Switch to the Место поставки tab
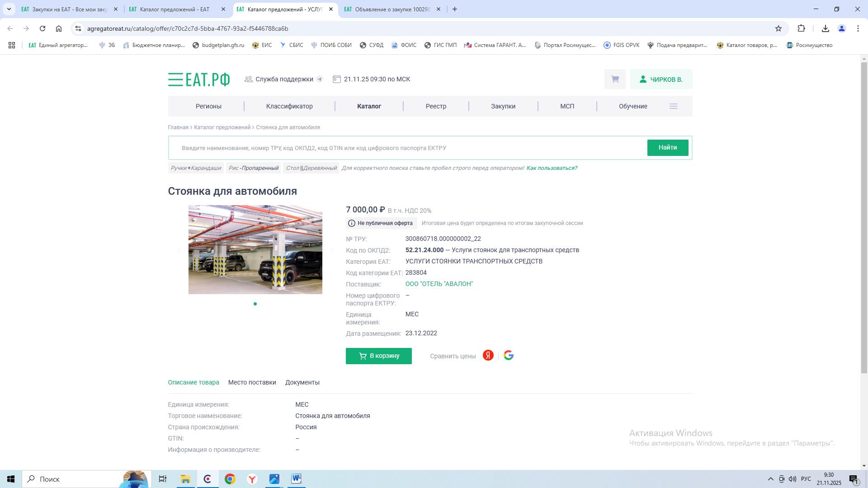The height and width of the screenshot is (488, 868). (252, 382)
